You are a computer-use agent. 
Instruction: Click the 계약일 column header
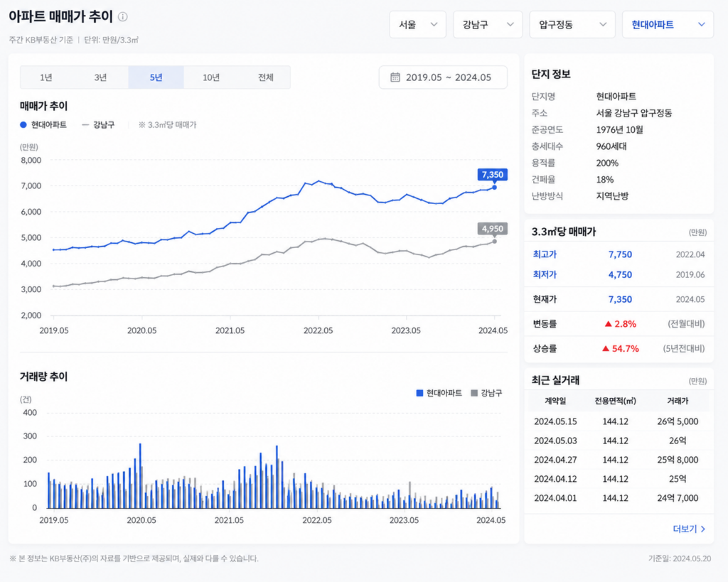[555, 401]
